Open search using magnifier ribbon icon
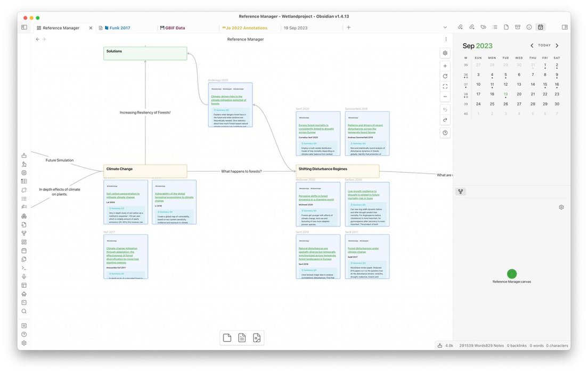588x373 pixels. coord(24,311)
